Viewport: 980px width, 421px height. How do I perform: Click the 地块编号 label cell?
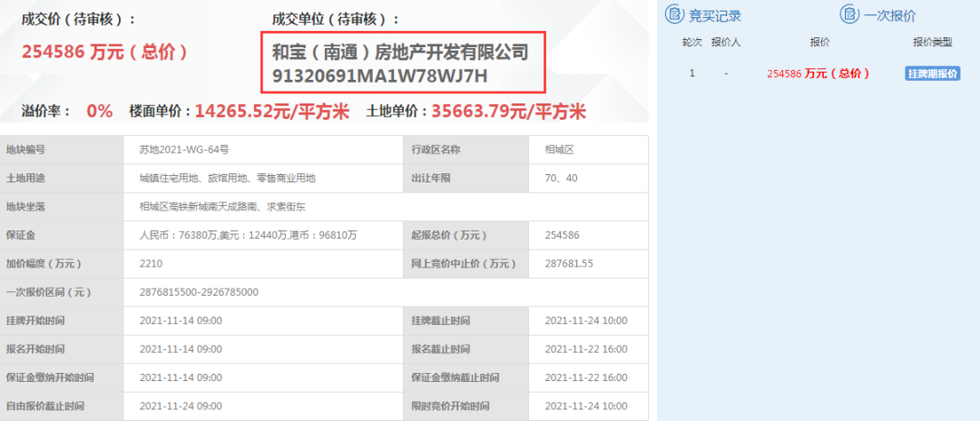click(x=62, y=150)
